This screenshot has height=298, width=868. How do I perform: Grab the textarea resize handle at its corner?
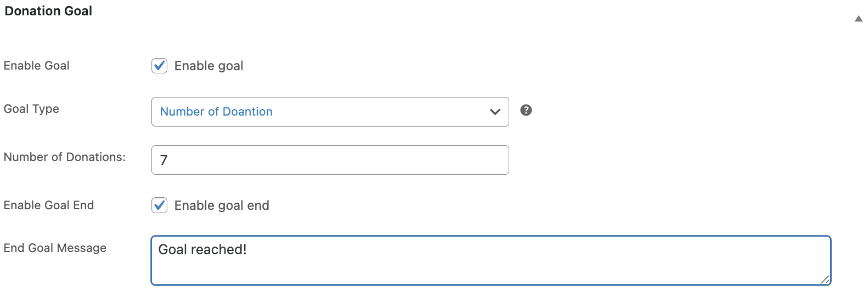tap(825, 280)
